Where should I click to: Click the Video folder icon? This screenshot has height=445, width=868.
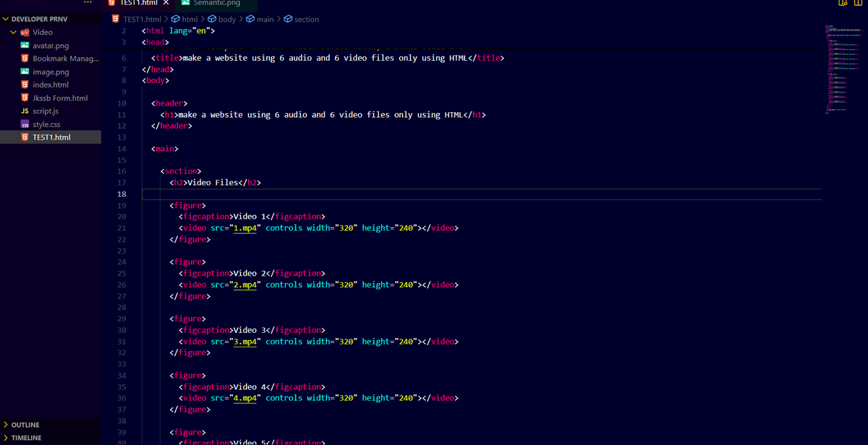[25, 33]
